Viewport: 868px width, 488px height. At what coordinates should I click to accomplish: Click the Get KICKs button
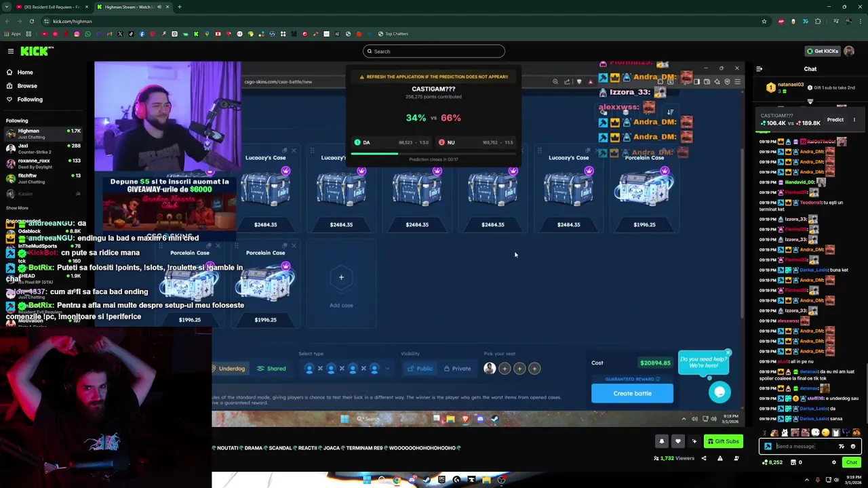822,51
